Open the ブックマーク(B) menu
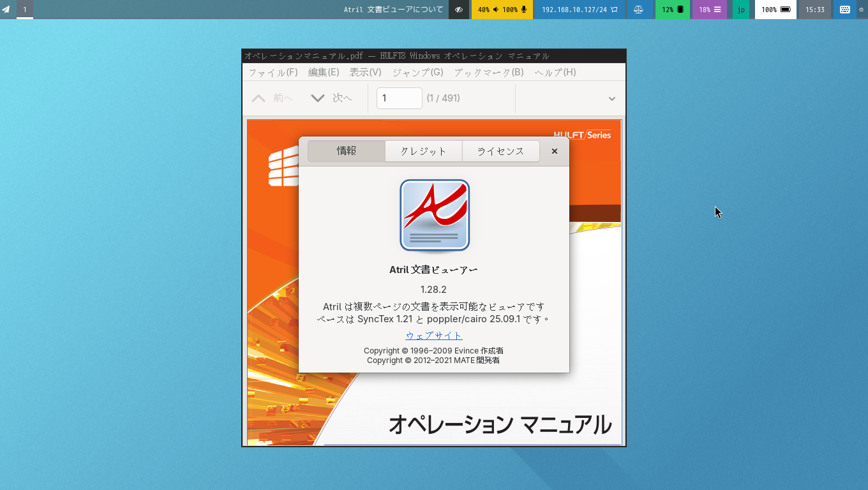Screen dimensions: 868x490 [x=489, y=72]
